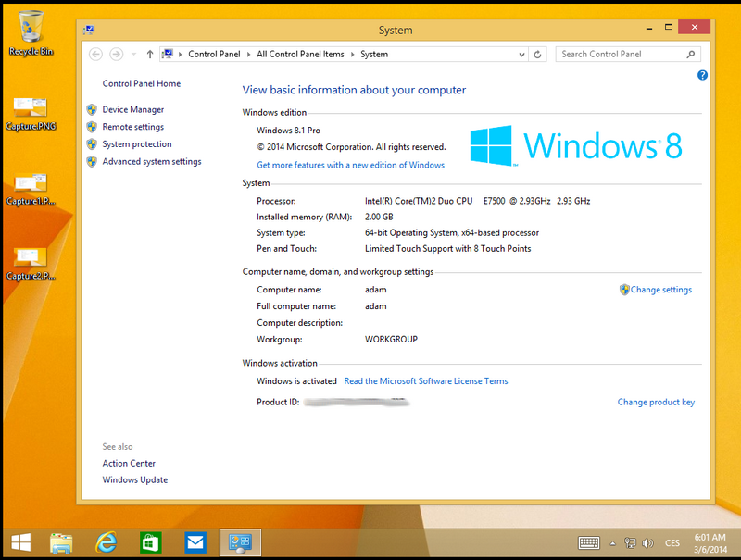Click the CES input language indicator

(x=672, y=543)
